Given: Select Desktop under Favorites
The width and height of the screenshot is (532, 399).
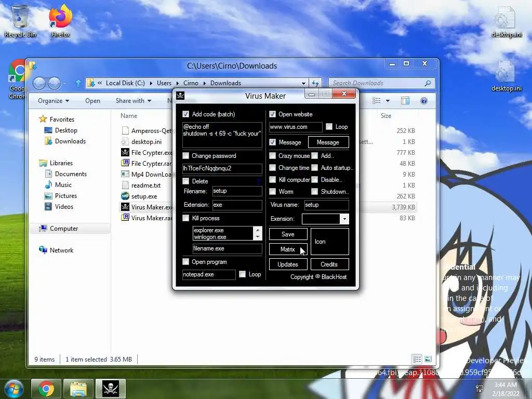Looking at the screenshot, I should pos(66,130).
